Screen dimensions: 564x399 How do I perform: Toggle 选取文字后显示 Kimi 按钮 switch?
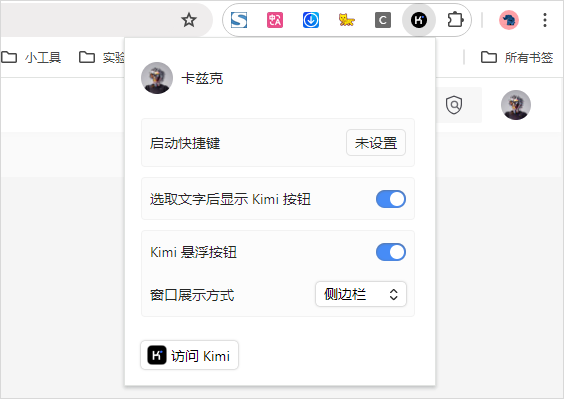click(391, 199)
